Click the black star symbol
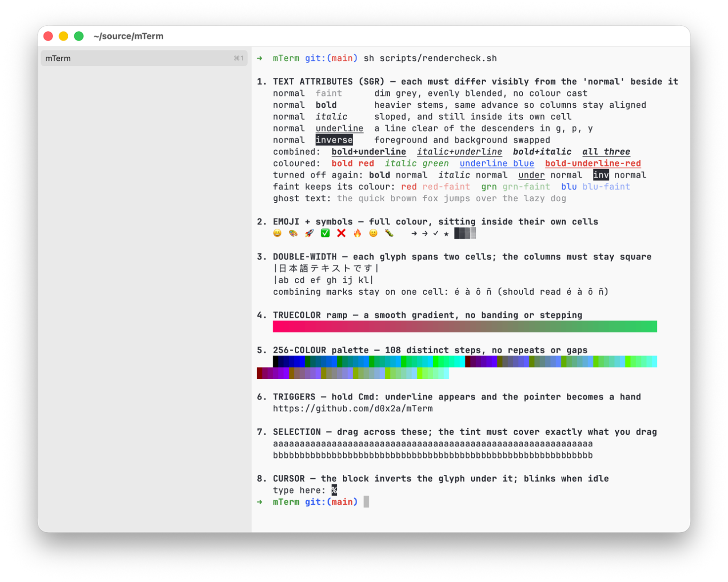Image resolution: width=728 pixels, height=582 pixels. (x=446, y=234)
